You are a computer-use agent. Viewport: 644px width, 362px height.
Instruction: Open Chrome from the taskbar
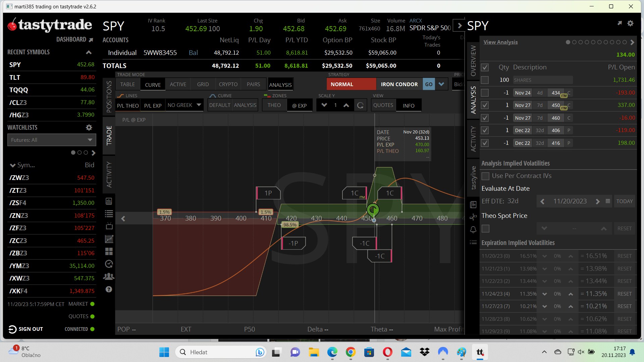click(x=351, y=352)
